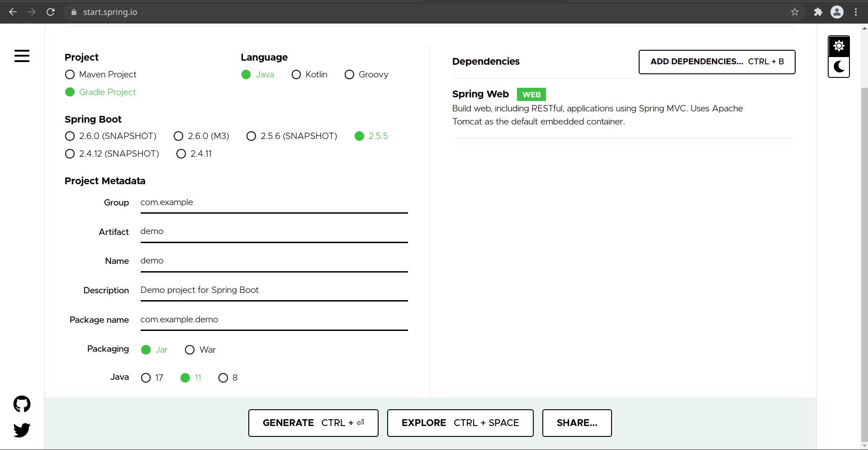Viewport: 868px width, 450px height.
Task: Choose Groovy as the language
Action: point(349,74)
